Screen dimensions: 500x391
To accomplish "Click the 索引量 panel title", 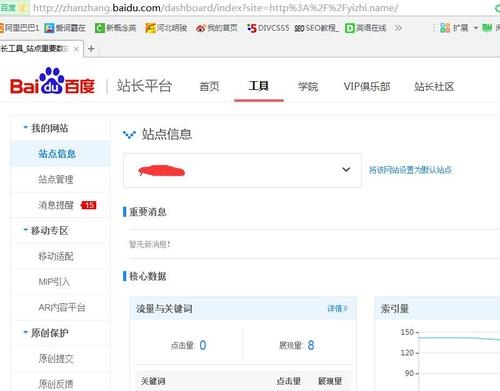I will 395,309.
